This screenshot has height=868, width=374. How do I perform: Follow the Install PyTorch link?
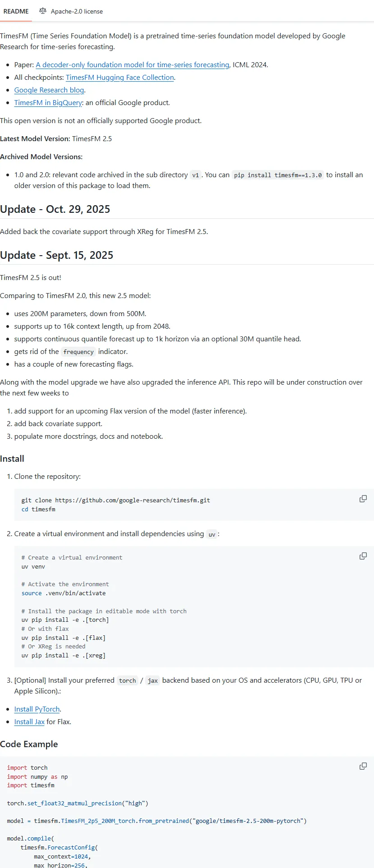point(37,709)
